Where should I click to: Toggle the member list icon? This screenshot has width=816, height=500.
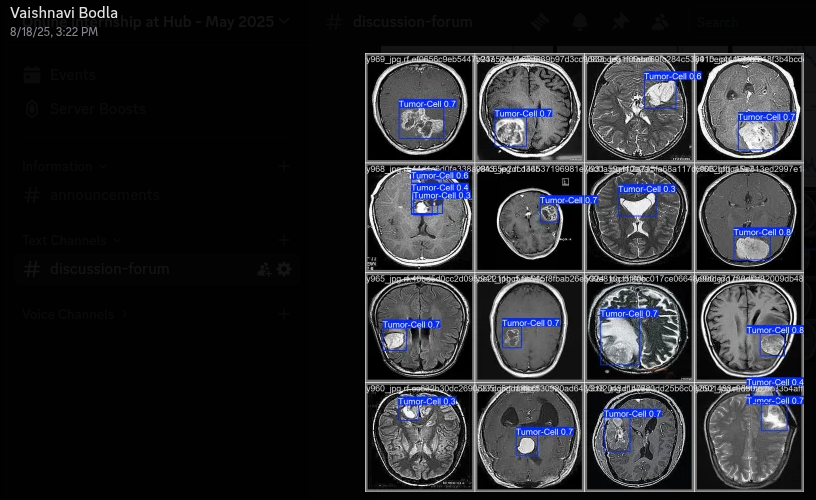(x=660, y=21)
